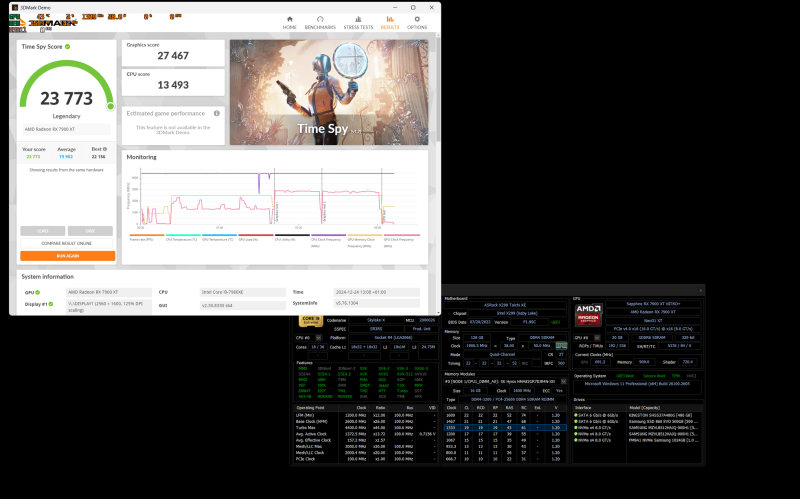The image size is (800, 499).
Task: Toggle the GPU Memory Clock Frequency legend entry
Action: click(x=364, y=241)
